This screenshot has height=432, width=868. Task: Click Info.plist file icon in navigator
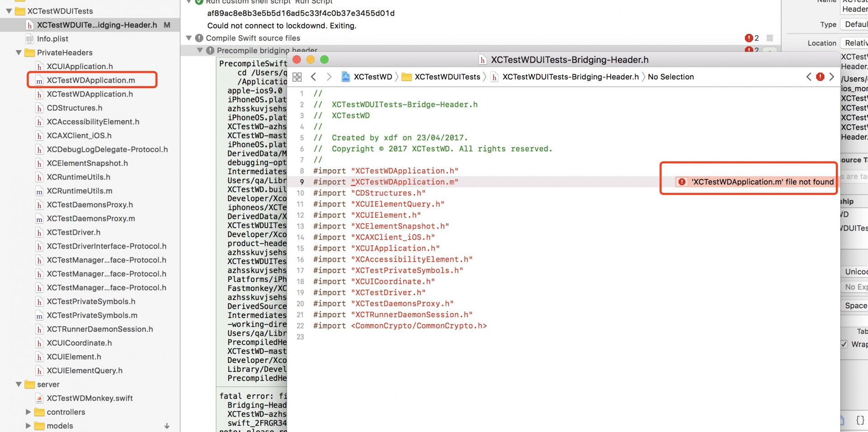pyautogui.click(x=30, y=39)
